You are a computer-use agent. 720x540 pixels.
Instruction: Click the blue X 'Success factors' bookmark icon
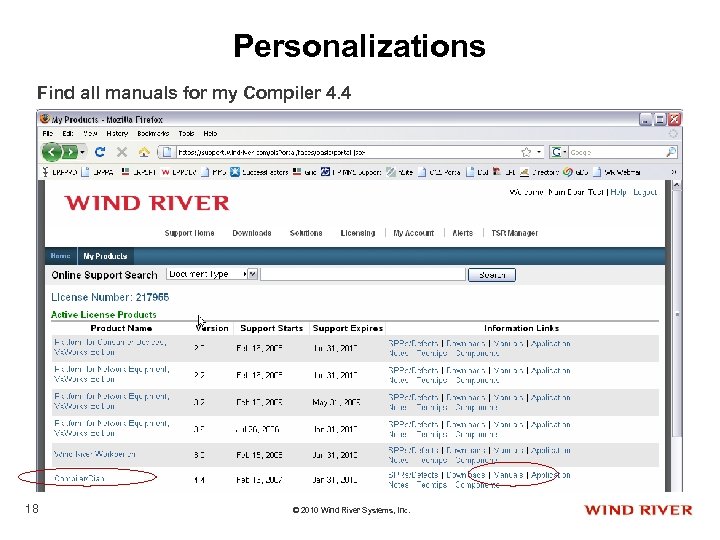coord(235,172)
